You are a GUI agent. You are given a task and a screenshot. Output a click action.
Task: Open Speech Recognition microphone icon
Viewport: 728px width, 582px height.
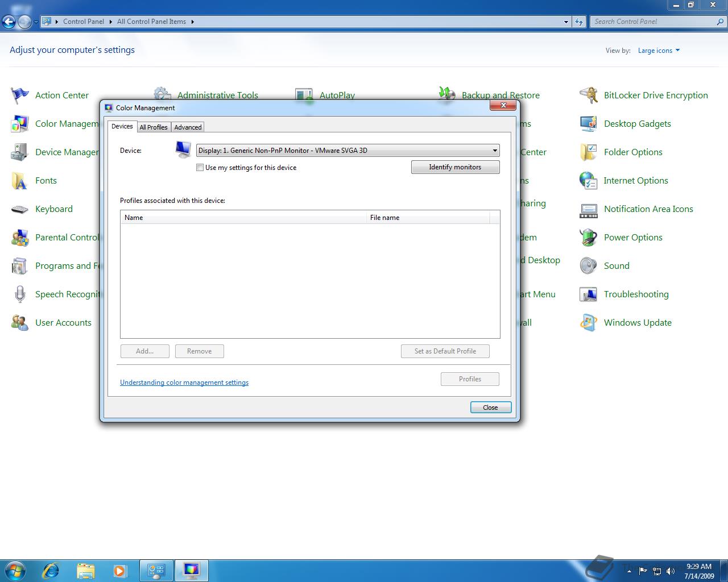pyautogui.click(x=20, y=294)
